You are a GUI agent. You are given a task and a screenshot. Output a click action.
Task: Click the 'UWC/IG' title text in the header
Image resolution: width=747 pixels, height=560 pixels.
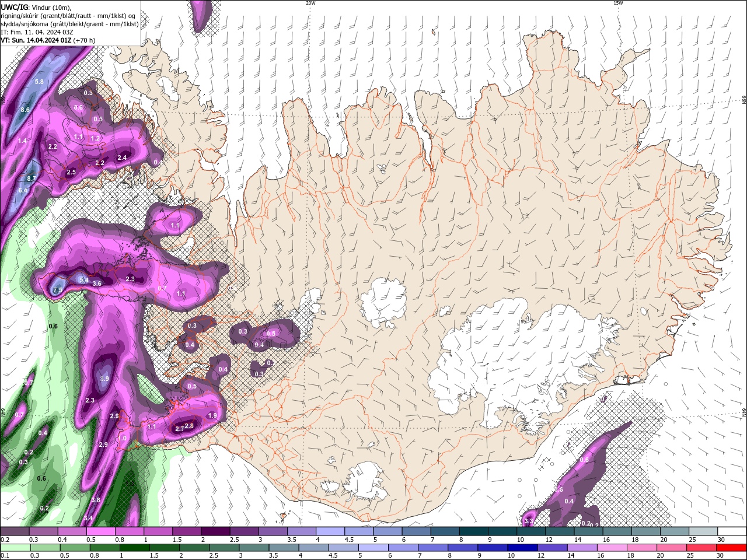pos(14,7)
